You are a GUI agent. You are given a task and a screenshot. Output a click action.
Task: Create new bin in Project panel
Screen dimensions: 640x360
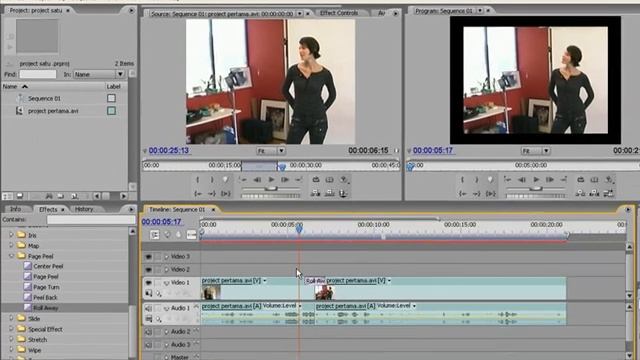pyautogui.click(x=61, y=196)
